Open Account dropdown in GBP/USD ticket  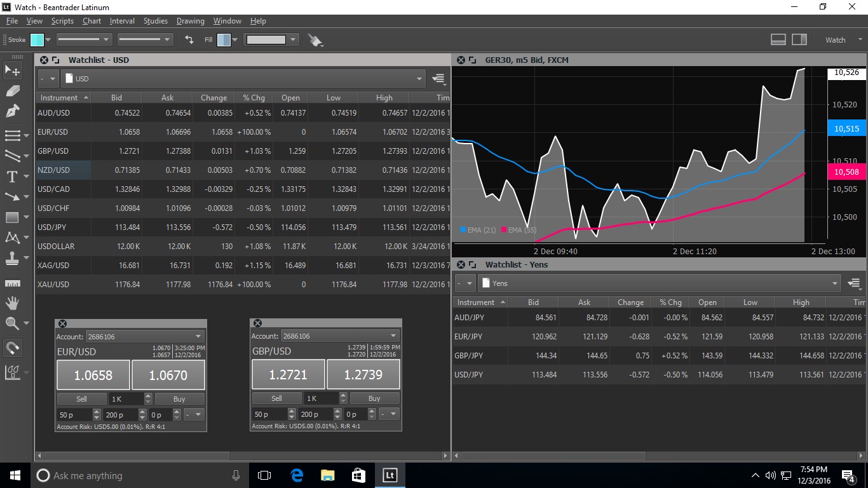pyautogui.click(x=340, y=336)
